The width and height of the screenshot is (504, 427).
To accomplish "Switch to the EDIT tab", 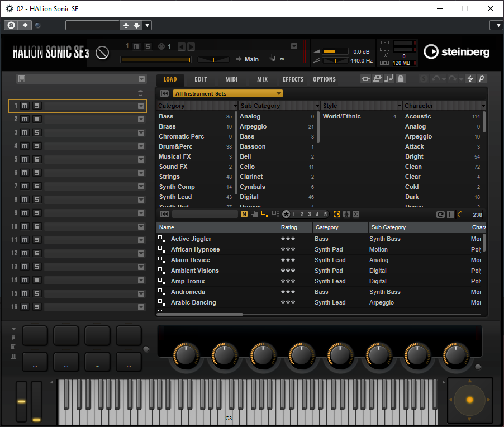I will coord(201,79).
